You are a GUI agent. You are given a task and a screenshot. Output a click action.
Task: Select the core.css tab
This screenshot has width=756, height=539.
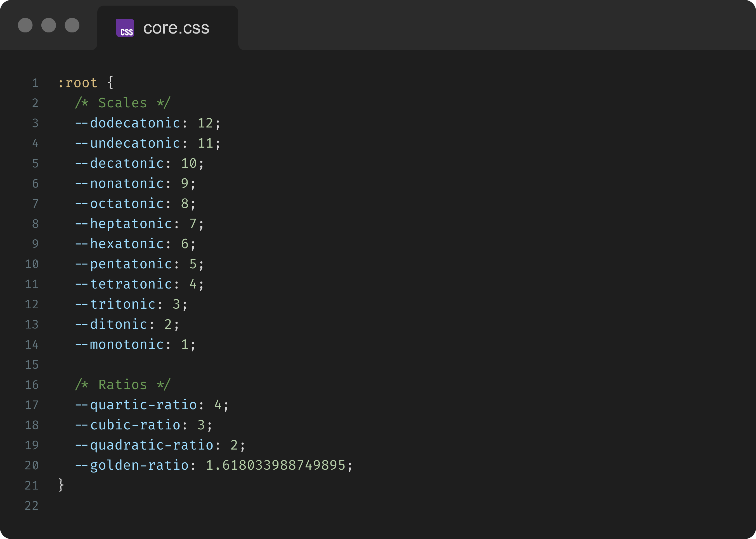(176, 28)
